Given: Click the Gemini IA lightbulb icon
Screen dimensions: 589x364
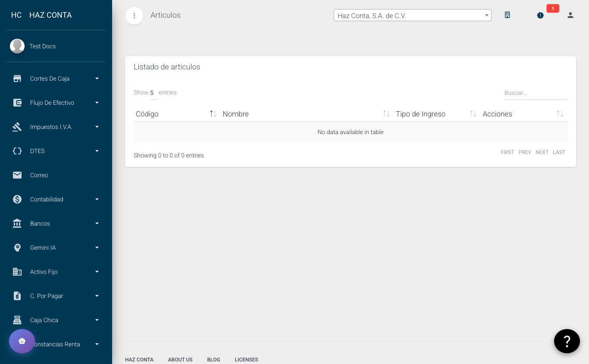Looking at the screenshot, I should coord(17,248).
